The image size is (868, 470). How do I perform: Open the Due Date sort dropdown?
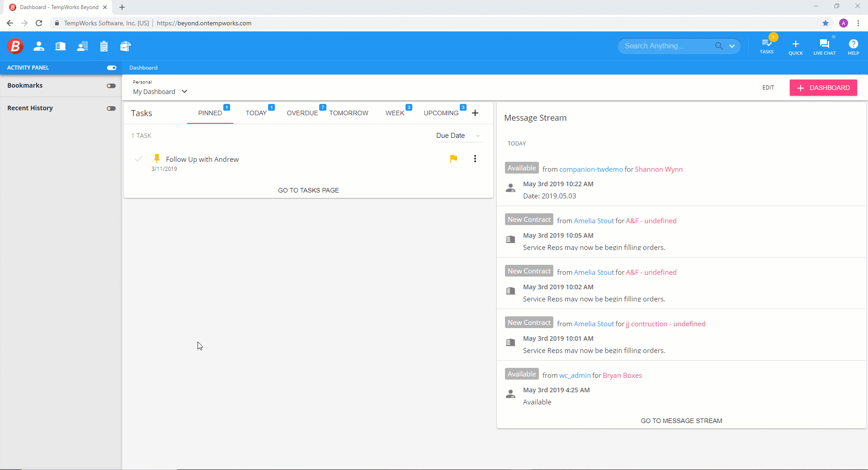tap(459, 136)
